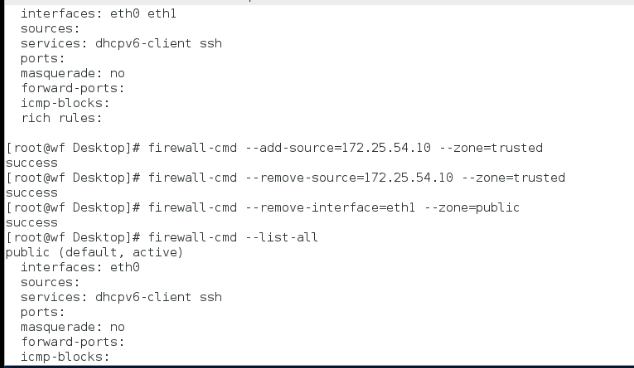The height and width of the screenshot is (368, 634).
Task: Click the top 'forward-ports:' line
Action: pyautogui.click(x=73, y=89)
